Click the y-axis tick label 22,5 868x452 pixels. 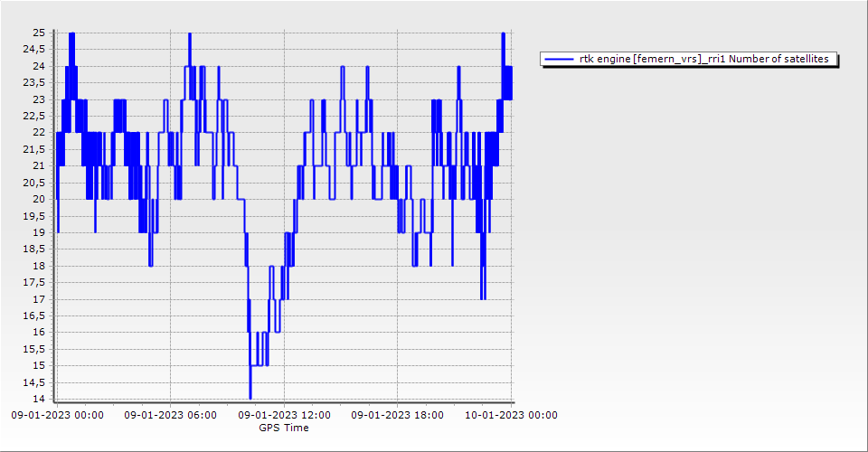point(34,117)
